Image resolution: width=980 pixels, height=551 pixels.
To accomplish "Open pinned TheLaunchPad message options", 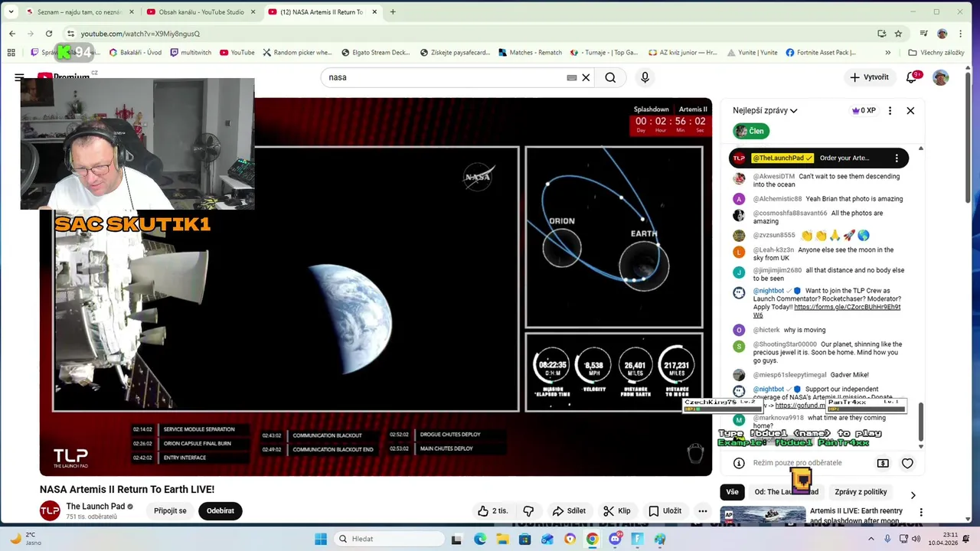I will (x=897, y=158).
